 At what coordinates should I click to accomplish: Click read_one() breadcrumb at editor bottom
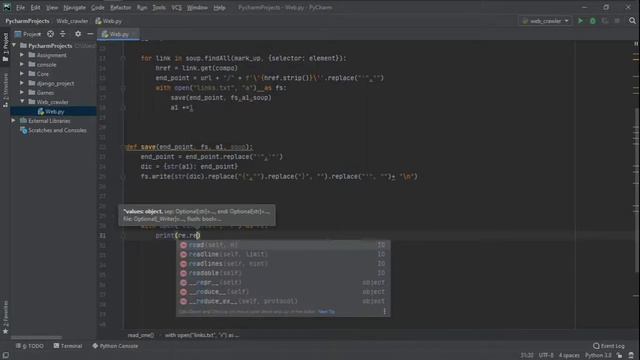click(x=140, y=335)
